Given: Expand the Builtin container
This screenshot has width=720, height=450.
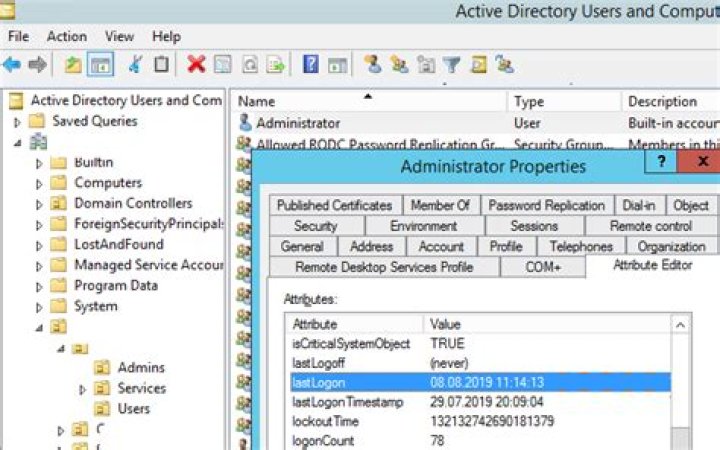Looking at the screenshot, I should (x=39, y=163).
